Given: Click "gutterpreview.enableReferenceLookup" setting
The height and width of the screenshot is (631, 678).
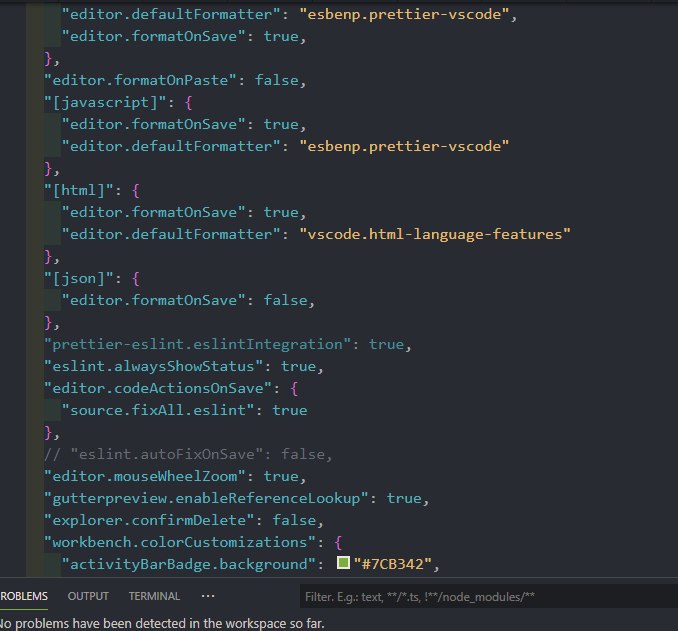Looking at the screenshot, I should coord(206,498).
